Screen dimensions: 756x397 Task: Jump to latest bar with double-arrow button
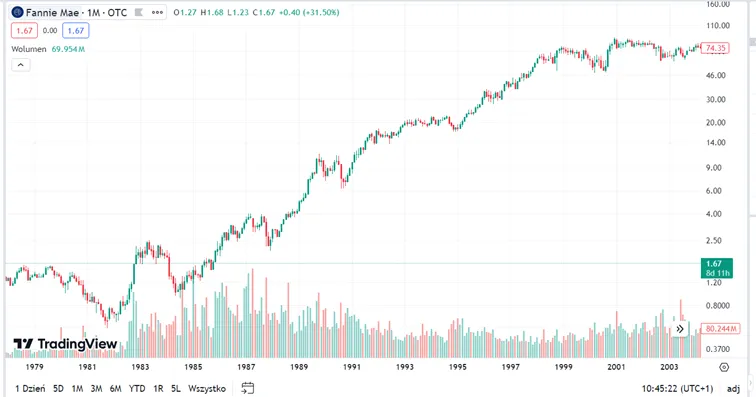(680, 329)
